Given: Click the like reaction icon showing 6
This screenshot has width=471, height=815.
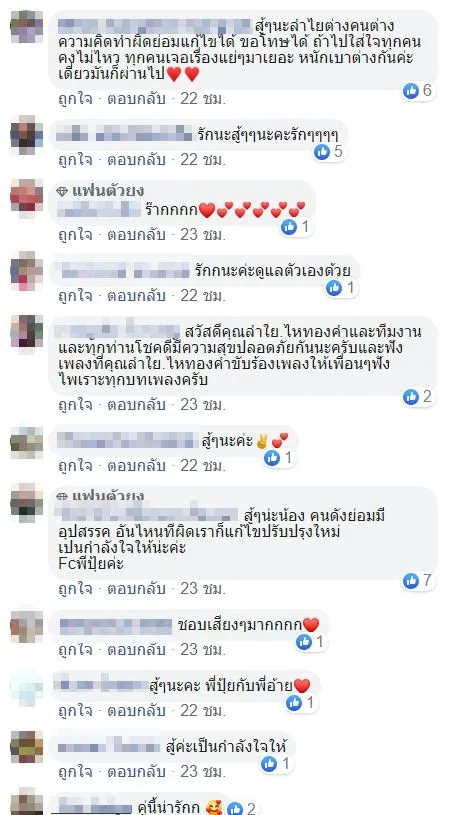Looking at the screenshot, I should [411, 91].
